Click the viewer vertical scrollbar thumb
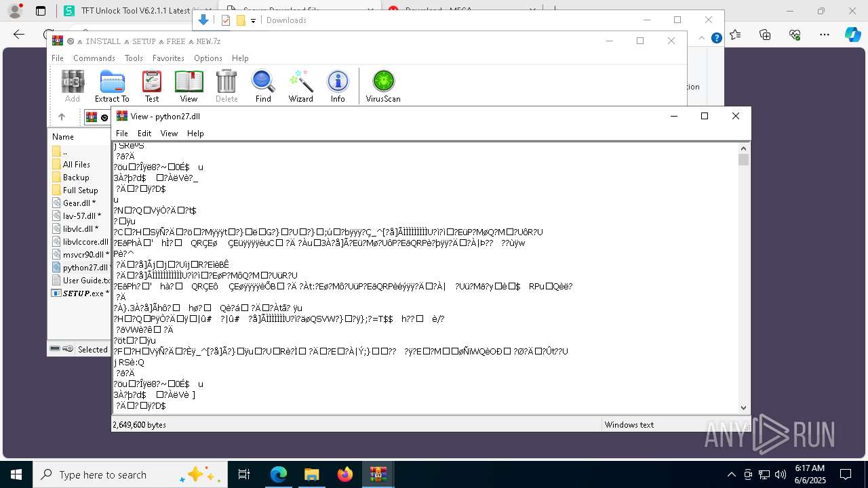Viewport: 868px width, 488px height. [x=744, y=160]
